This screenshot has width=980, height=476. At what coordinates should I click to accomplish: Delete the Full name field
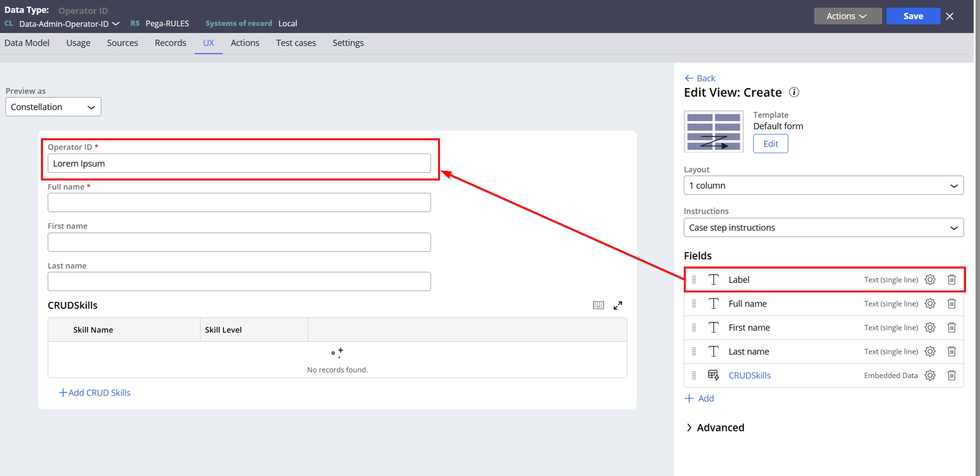(x=951, y=304)
